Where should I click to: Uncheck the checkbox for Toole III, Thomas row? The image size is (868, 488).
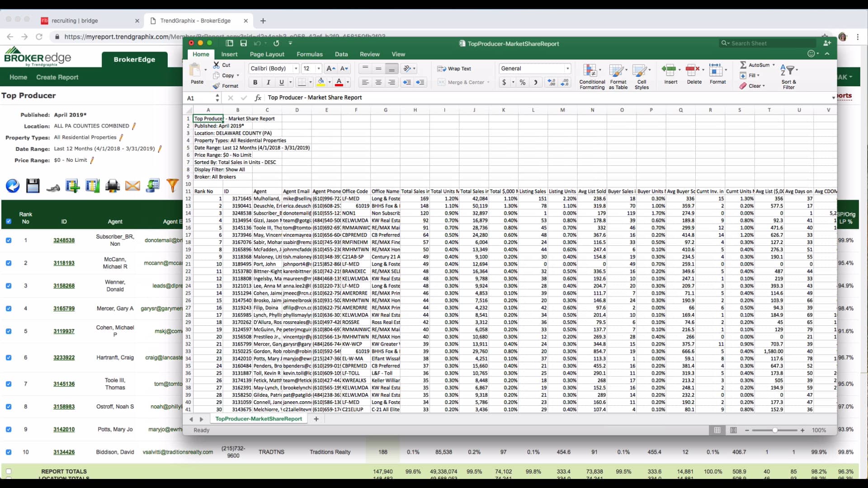(x=9, y=384)
